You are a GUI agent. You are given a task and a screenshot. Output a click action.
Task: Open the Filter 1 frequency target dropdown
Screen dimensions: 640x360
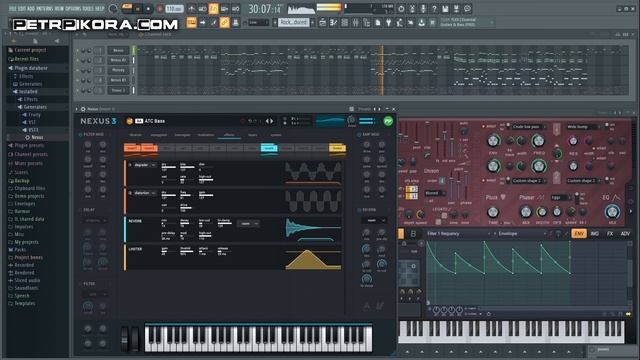pyautogui.click(x=458, y=233)
